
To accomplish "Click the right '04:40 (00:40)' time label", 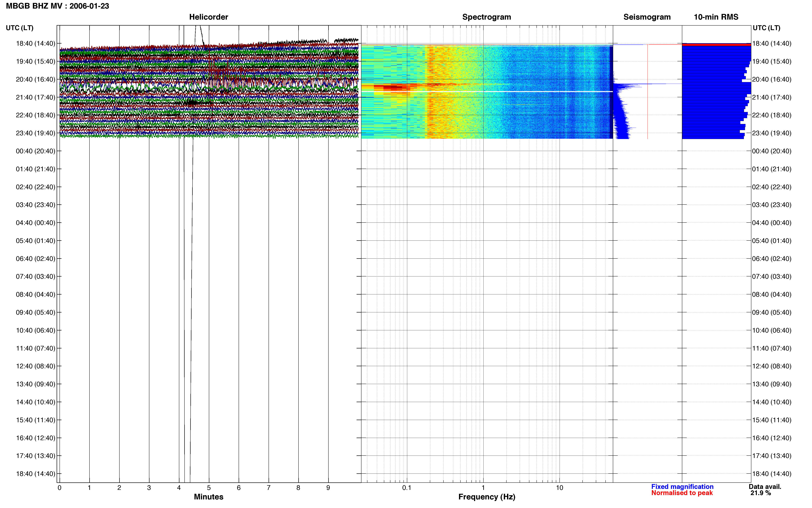I will tap(772, 223).
